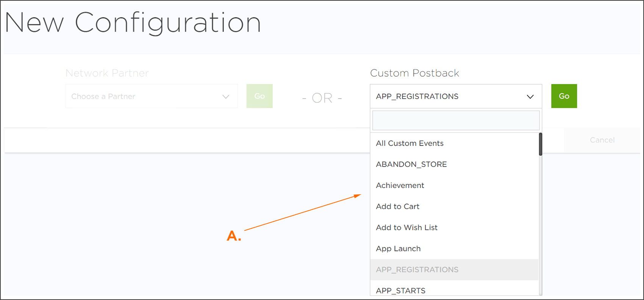The height and width of the screenshot is (300, 644).
Task: Click the Custom Postback label
Action: pos(414,73)
